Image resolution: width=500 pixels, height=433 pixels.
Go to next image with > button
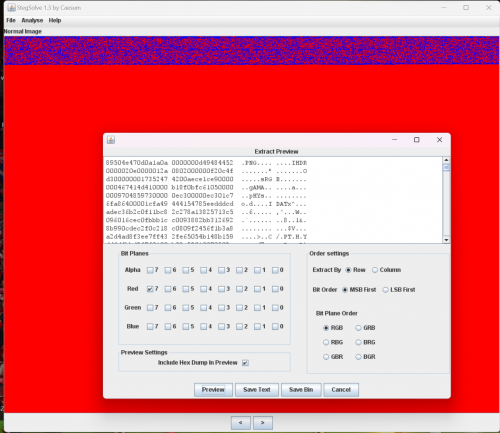click(x=263, y=423)
